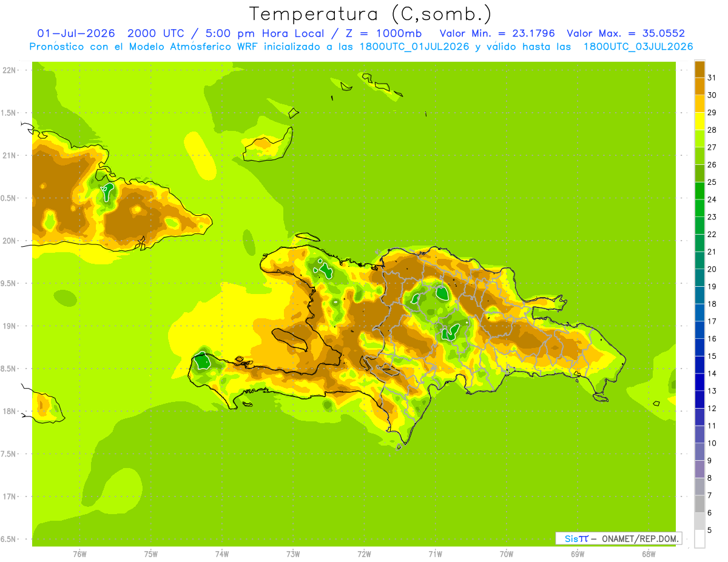Click the '73W' longitude label
Viewport: 728px width, 562px height.
pyautogui.click(x=293, y=554)
